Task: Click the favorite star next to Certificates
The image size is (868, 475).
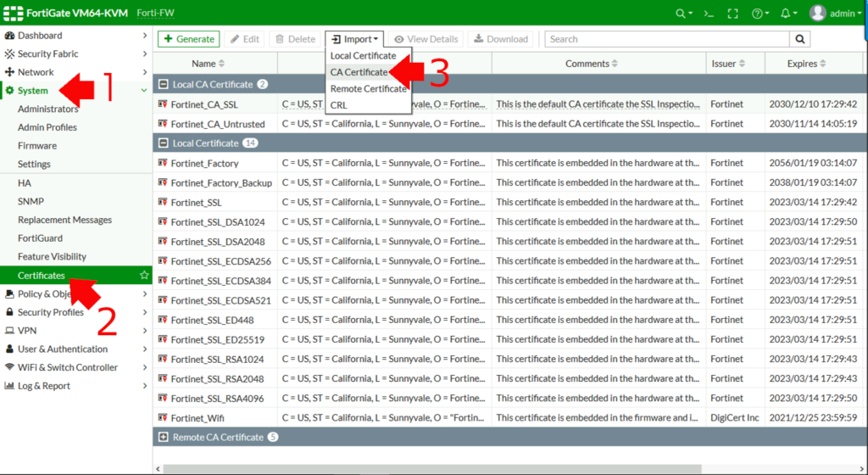Action: 144,276
